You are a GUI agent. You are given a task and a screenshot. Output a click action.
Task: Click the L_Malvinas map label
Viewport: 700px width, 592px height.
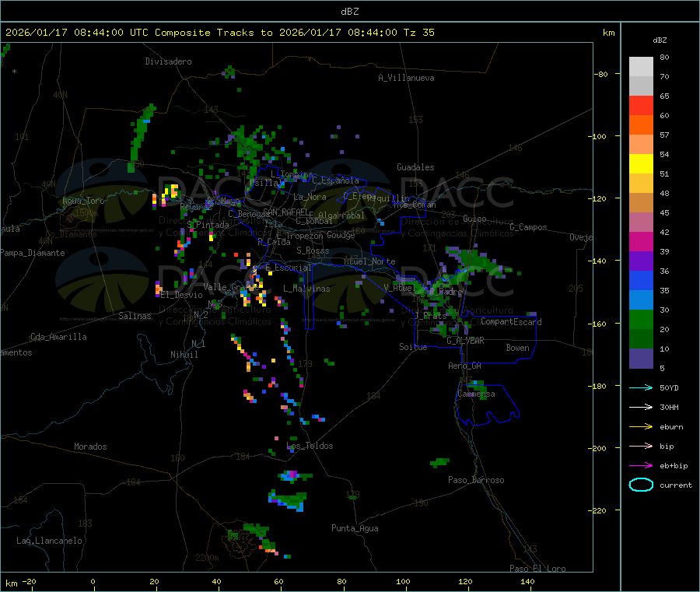pos(306,289)
